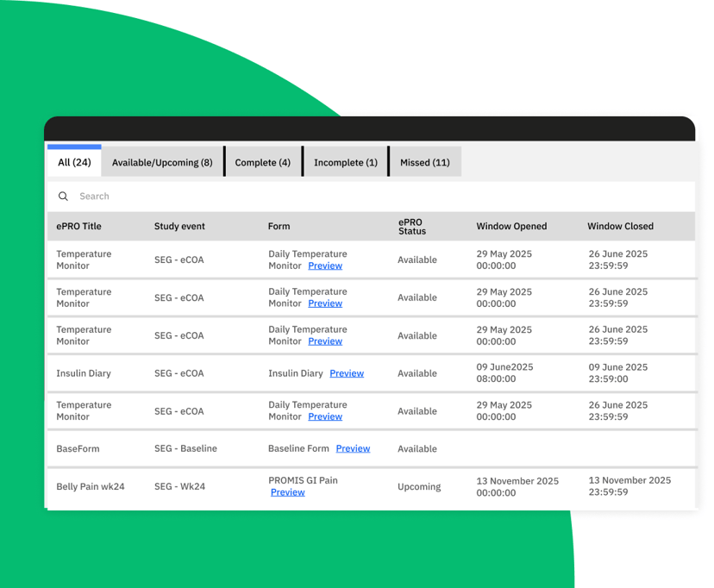
Task: Click the ePRO Status column header
Action: 411,226
